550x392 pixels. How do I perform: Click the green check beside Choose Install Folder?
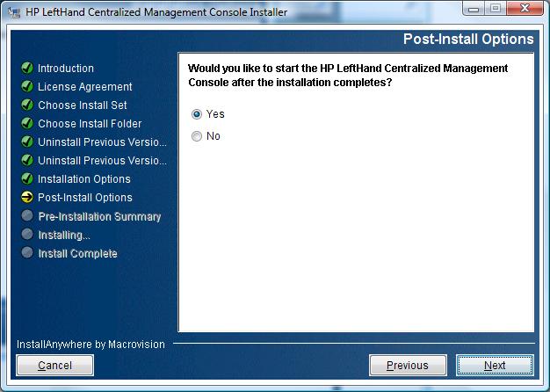pos(27,124)
